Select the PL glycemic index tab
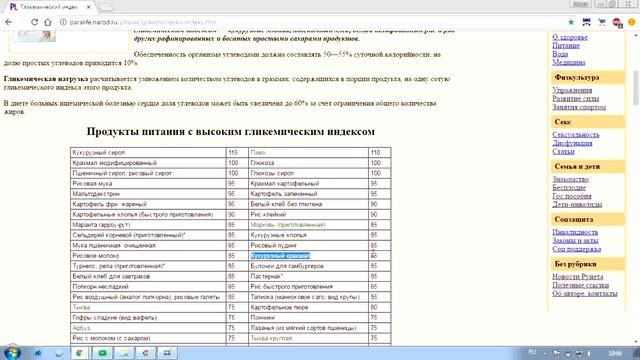This screenshot has width=640, height=360. [50, 7]
